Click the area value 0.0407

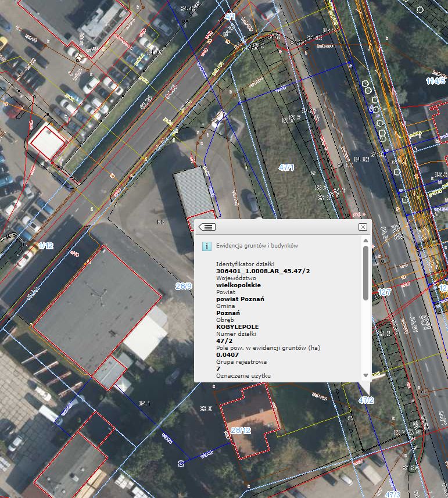pyautogui.click(x=227, y=354)
